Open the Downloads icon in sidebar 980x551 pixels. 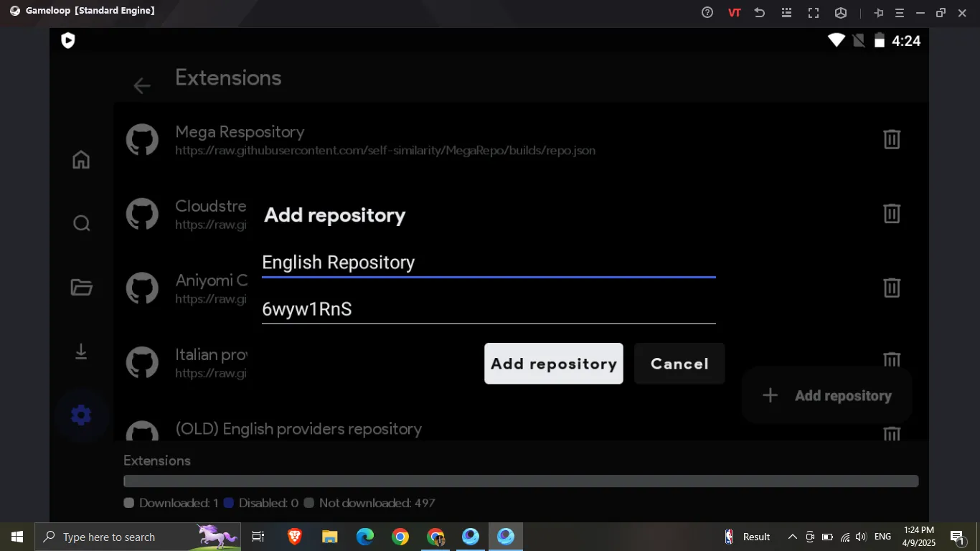[81, 352]
